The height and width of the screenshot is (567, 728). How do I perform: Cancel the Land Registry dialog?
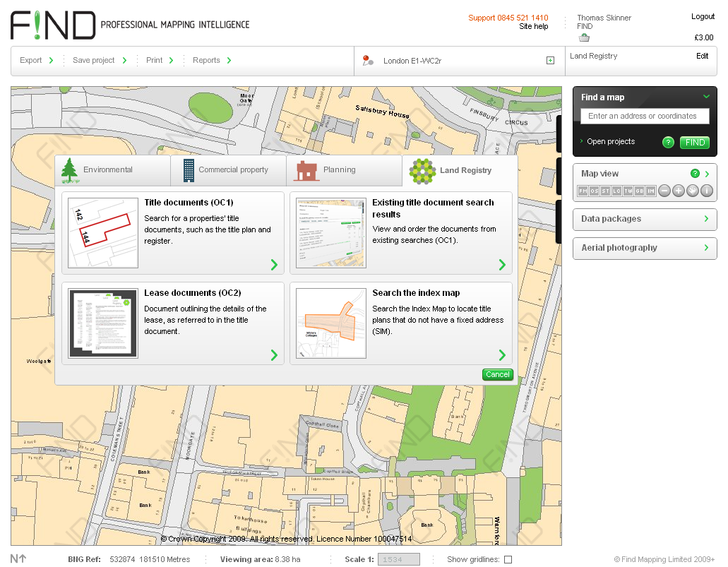click(x=497, y=374)
